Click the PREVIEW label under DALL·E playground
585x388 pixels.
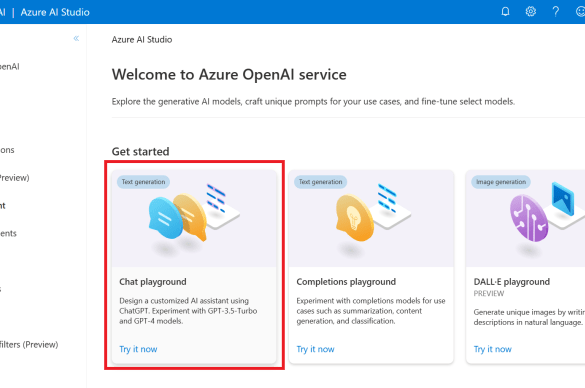click(489, 294)
